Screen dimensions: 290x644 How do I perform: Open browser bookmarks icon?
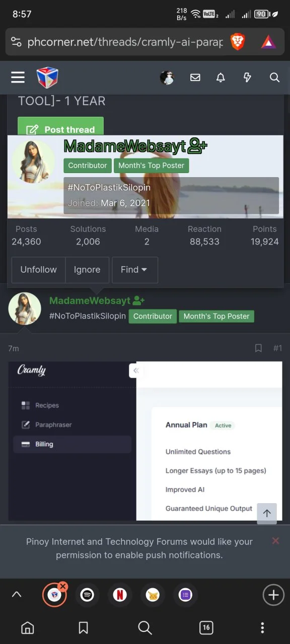tap(84, 627)
